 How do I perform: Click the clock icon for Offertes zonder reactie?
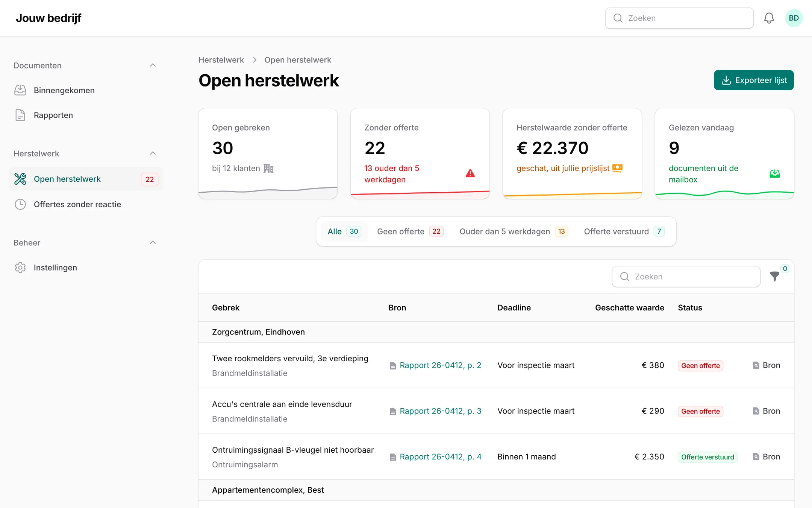click(x=20, y=204)
